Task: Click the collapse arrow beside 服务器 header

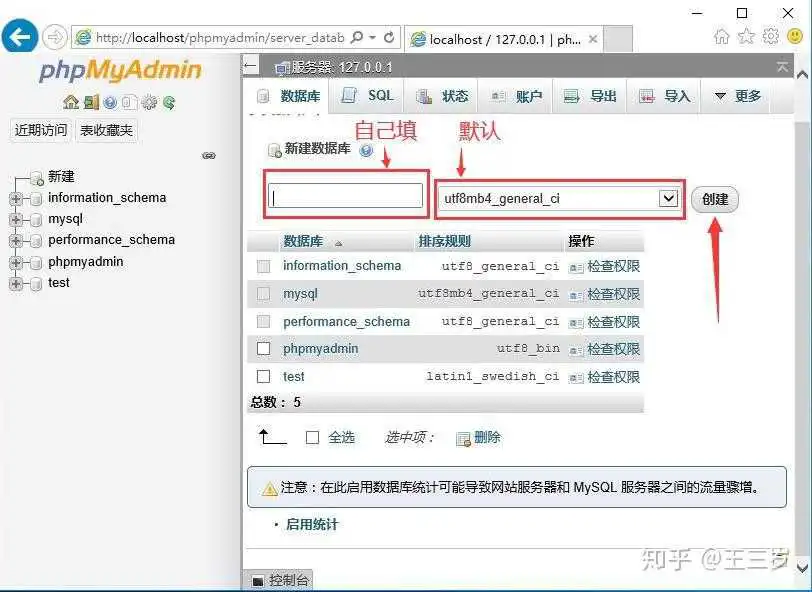Action: pos(251,66)
